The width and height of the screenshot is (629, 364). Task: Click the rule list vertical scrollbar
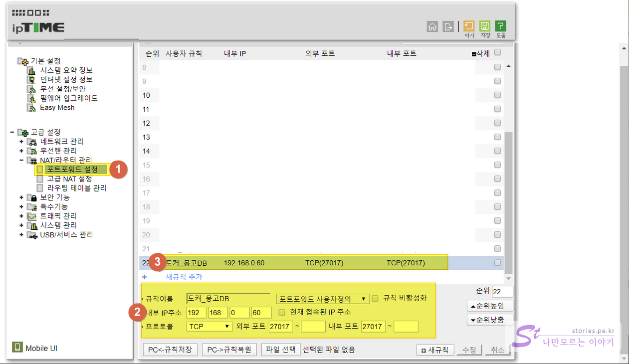coord(508,199)
